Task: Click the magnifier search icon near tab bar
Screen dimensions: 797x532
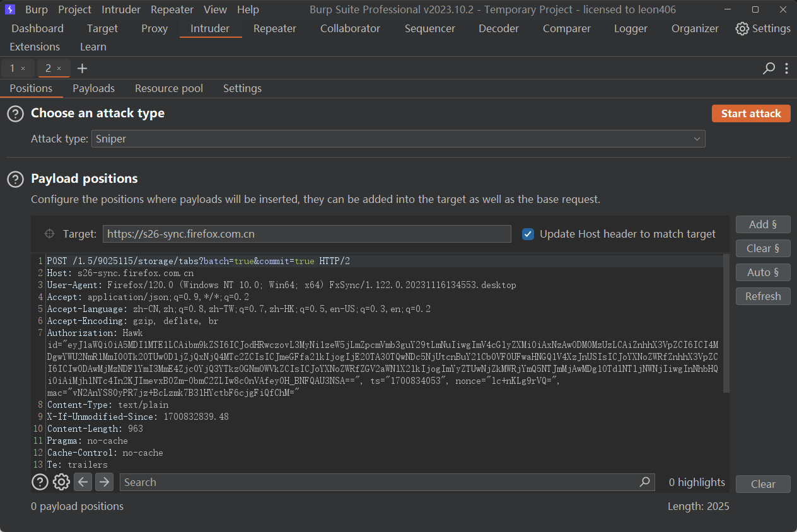Action: [769, 68]
